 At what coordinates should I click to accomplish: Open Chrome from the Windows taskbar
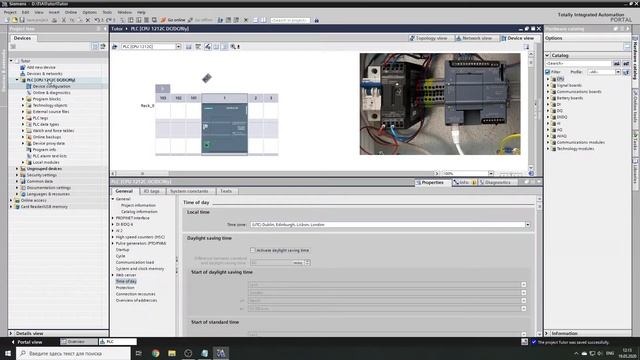tap(156, 353)
